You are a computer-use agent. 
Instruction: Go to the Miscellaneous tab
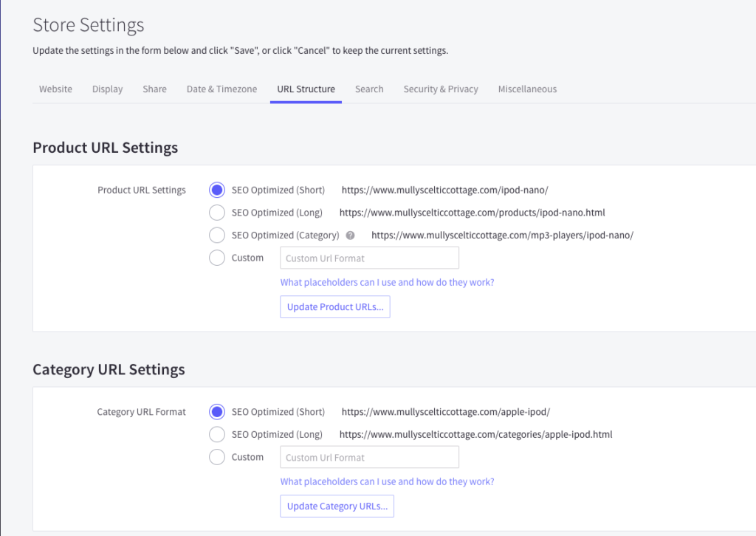point(527,89)
